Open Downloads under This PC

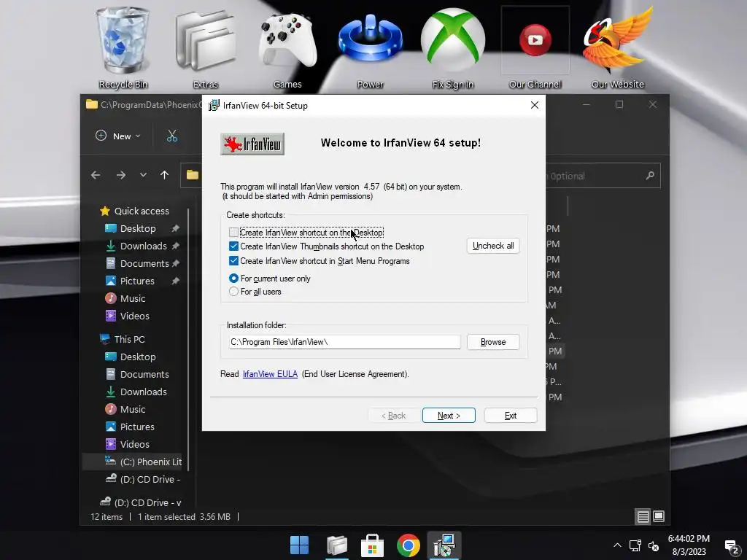click(x=144, y=392)
